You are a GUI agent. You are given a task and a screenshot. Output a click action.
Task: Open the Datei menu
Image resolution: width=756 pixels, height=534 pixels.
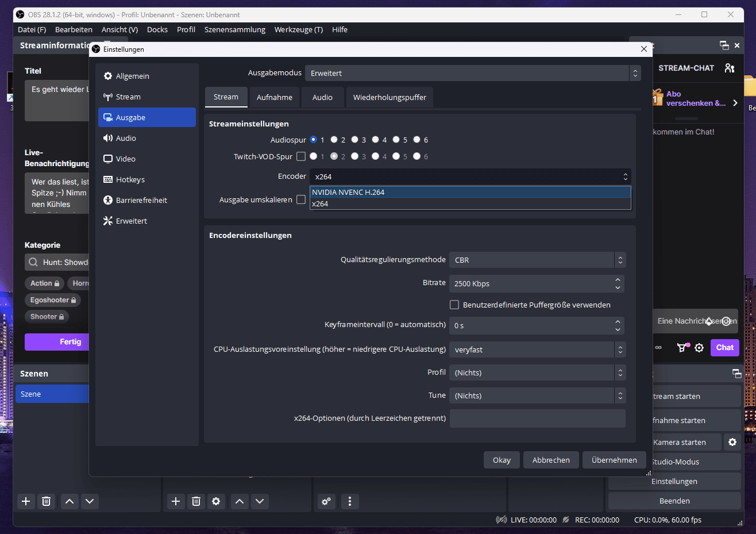pyautogui.click(x=32, y=29)
